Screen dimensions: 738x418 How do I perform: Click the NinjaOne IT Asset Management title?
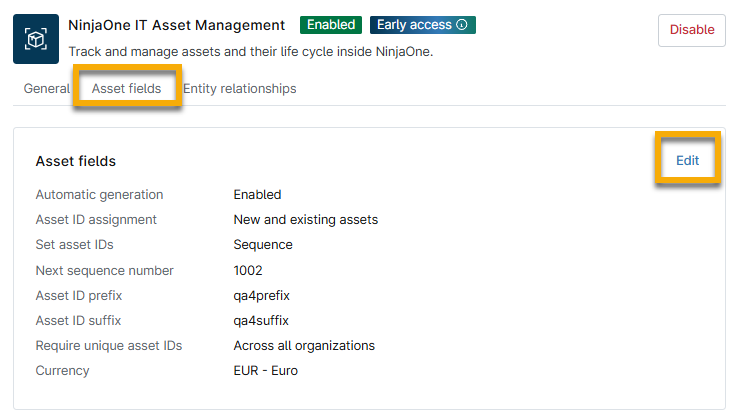(x=177, y=25)
